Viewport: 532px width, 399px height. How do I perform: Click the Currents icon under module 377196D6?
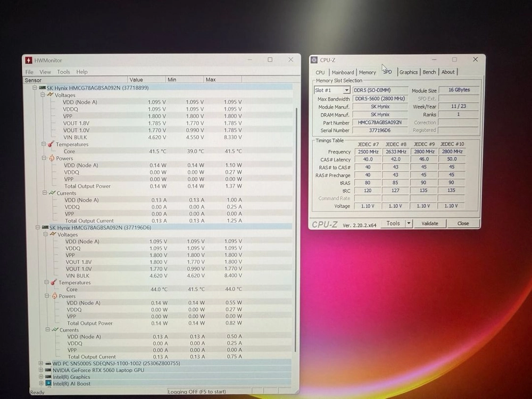coord(55,329)
